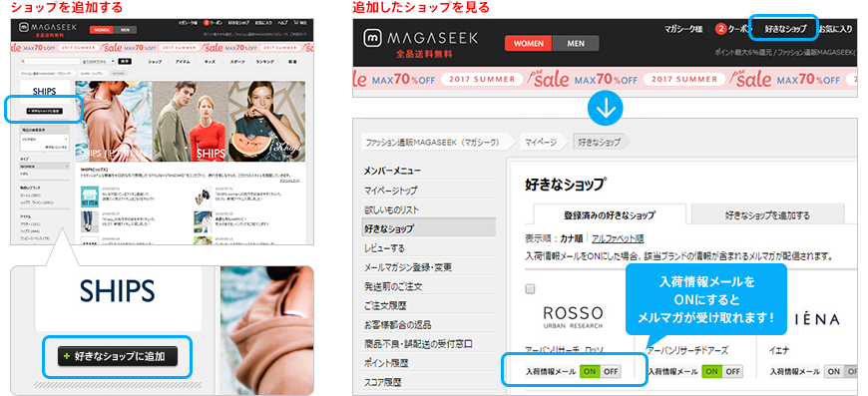Turn OFF arrival mail for アーバンリサーチドアーズ
The height and width of the screenshot is (396, 868).
tap(732, 372)
